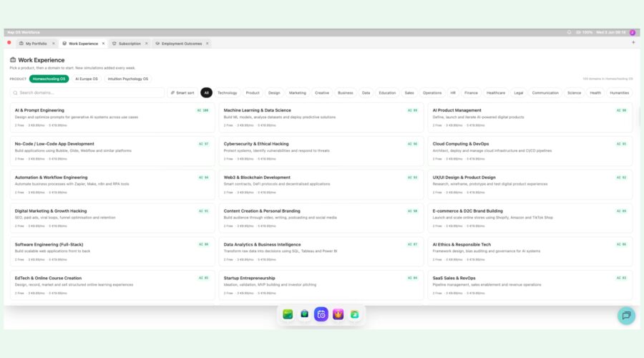Open AI Product Management card

pos(530,117)
